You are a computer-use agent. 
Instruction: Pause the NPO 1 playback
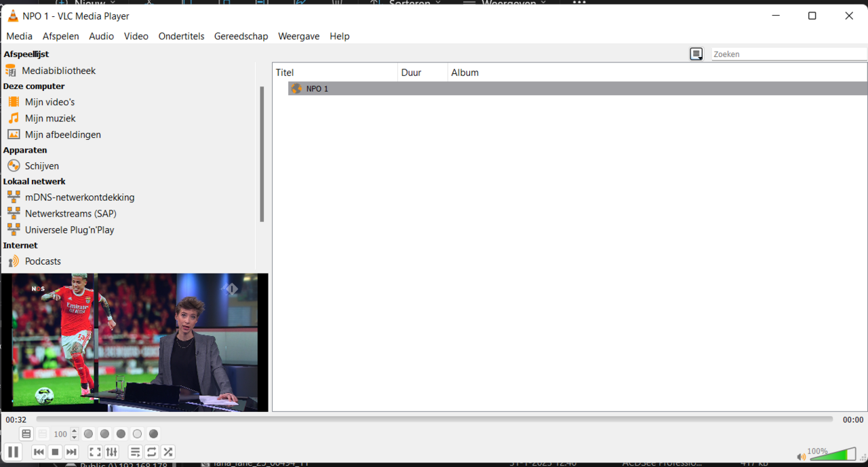(x=13, y=452)
